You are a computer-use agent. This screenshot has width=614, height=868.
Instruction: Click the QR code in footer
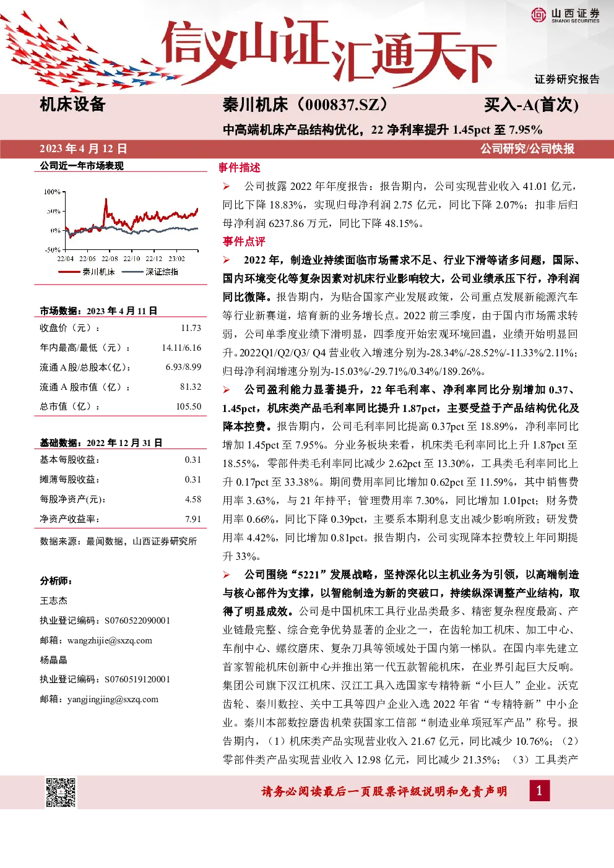coord(61,792)
